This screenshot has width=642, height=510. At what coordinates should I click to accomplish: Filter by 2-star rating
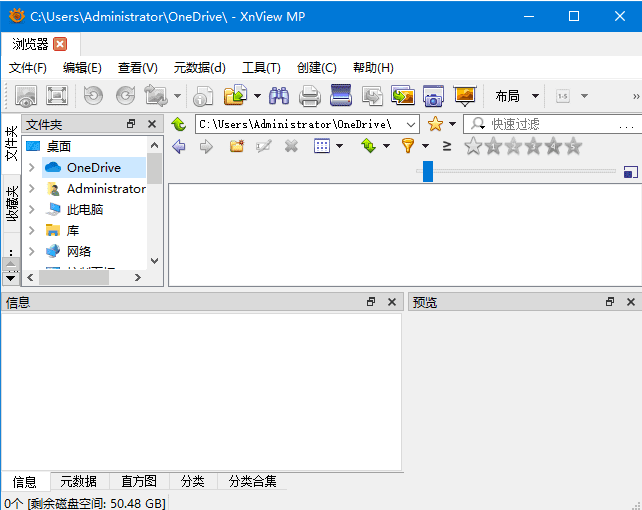pos(513,146)
